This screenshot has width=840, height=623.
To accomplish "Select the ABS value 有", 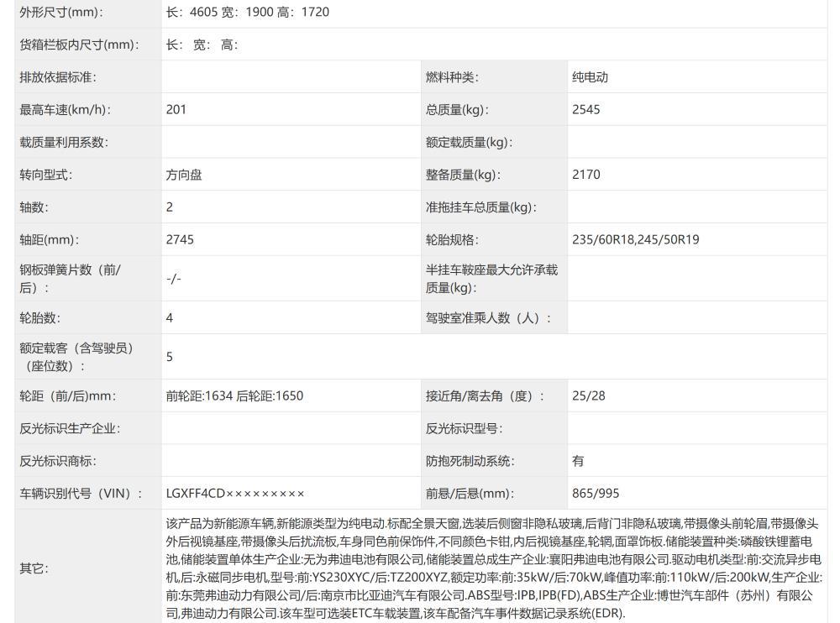I will coord(578,461).
